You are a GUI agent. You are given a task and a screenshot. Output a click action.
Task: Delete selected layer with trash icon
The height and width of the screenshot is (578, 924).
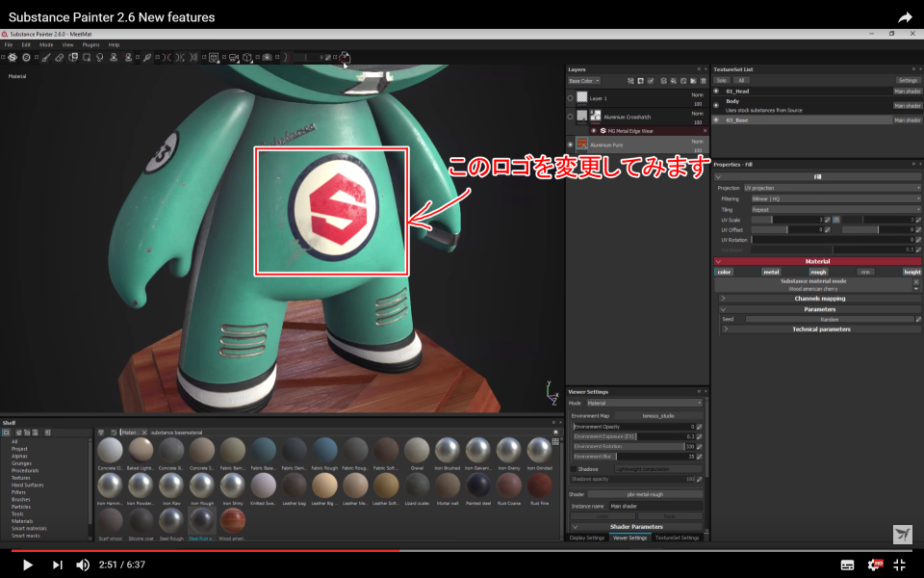point(703,81)
